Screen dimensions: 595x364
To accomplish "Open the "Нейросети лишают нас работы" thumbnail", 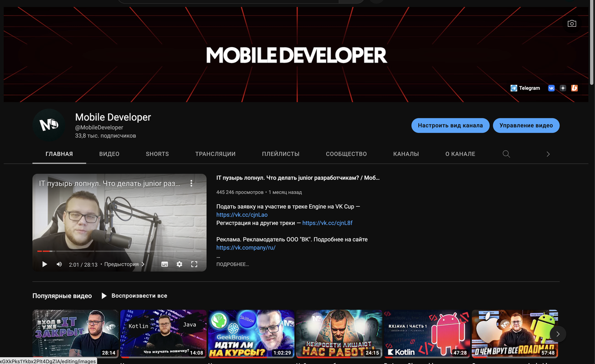I will (339, 334).
